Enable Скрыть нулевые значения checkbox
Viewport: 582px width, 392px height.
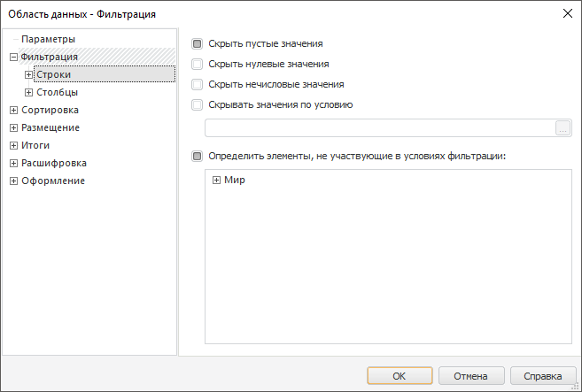(198, 64)
